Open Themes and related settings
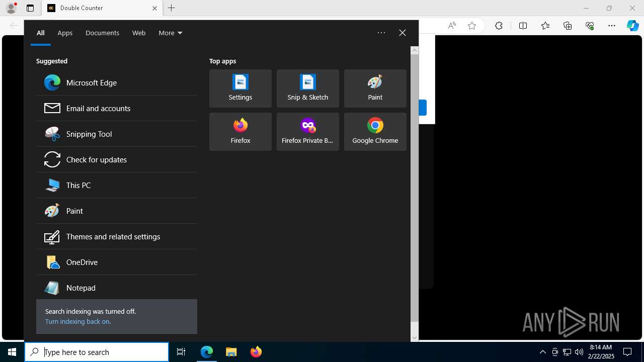Image resolution: width=644 pixels, height=362 pixels. coord(117,236)
